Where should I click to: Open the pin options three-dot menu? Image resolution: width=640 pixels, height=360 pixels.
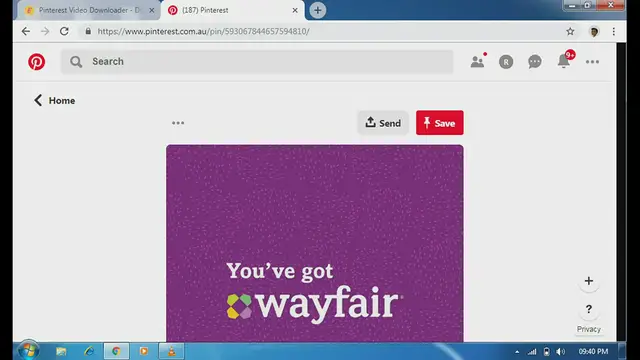coord(178,123)
